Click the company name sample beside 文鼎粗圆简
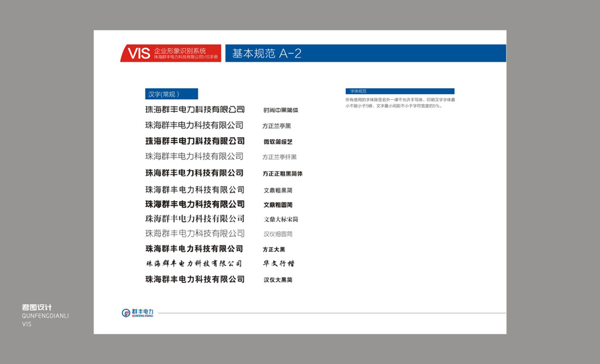This screenshot has width=600, height=364. click(195, 204)
